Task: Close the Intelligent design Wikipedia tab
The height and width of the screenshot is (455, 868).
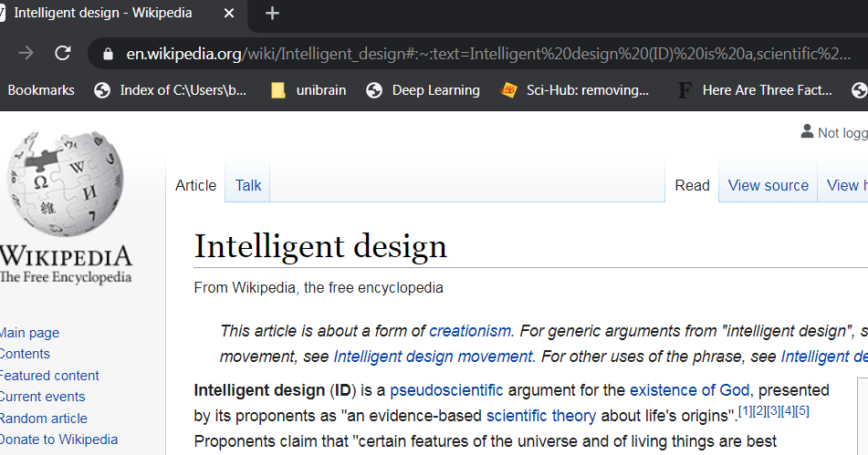Action: [230, 14]
